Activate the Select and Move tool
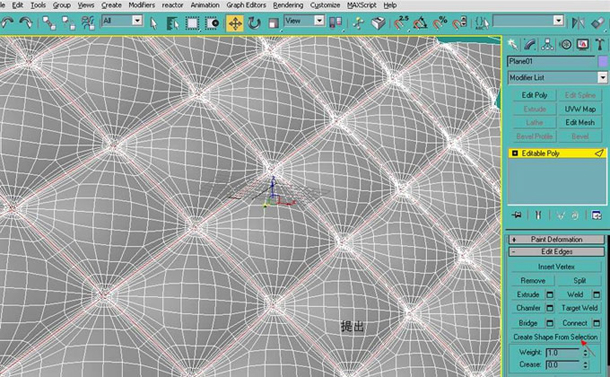 (x=235, y=23)
